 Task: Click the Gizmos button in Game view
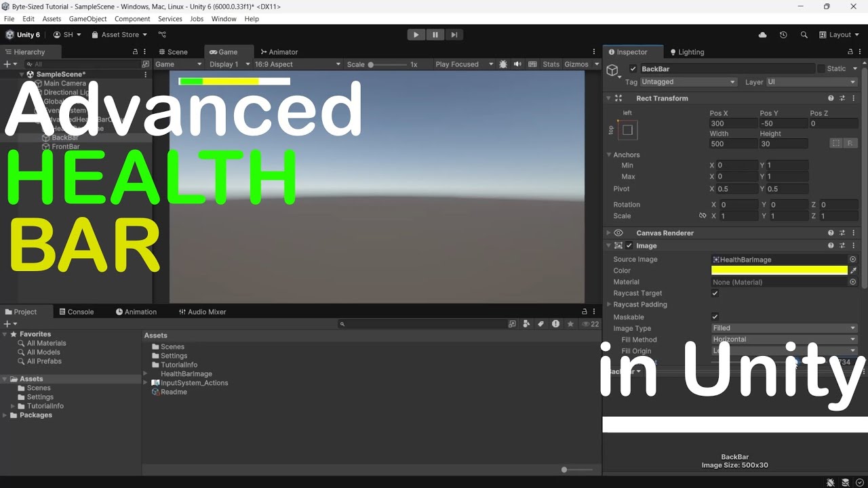point(576,64)
